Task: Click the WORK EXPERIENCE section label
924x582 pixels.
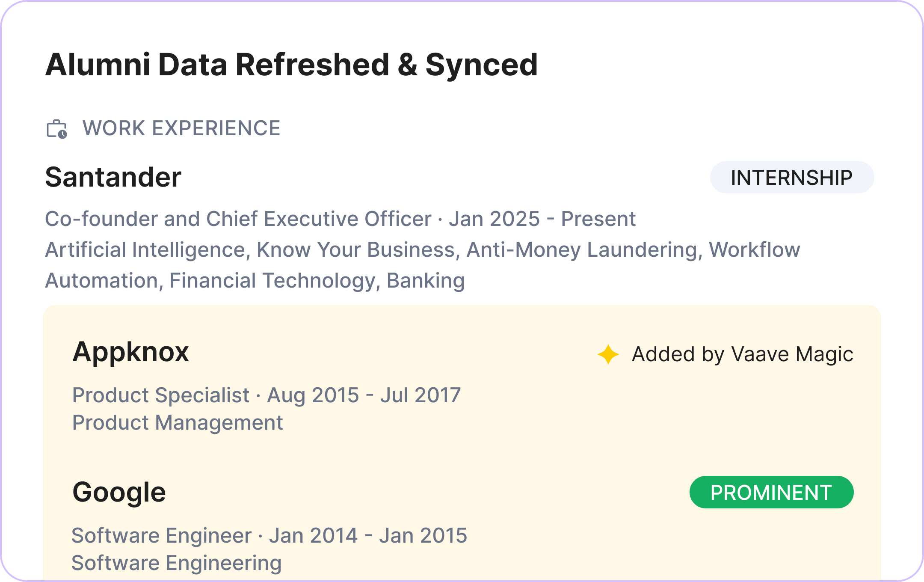Action: (181, 128)
